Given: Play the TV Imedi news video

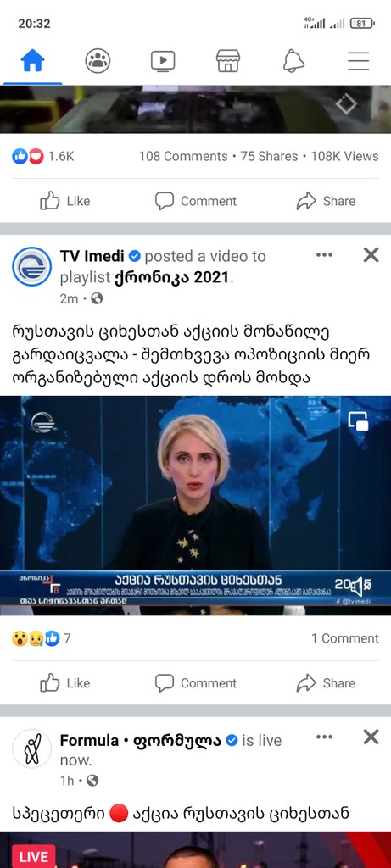Looking at the screenshot, I should coord(195,505).
